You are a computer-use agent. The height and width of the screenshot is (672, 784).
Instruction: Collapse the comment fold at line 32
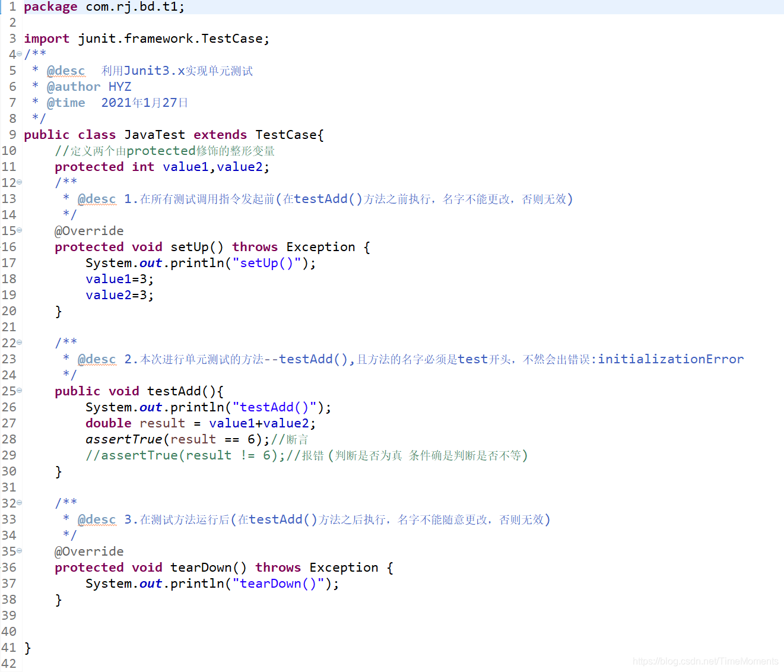point(20,503)
